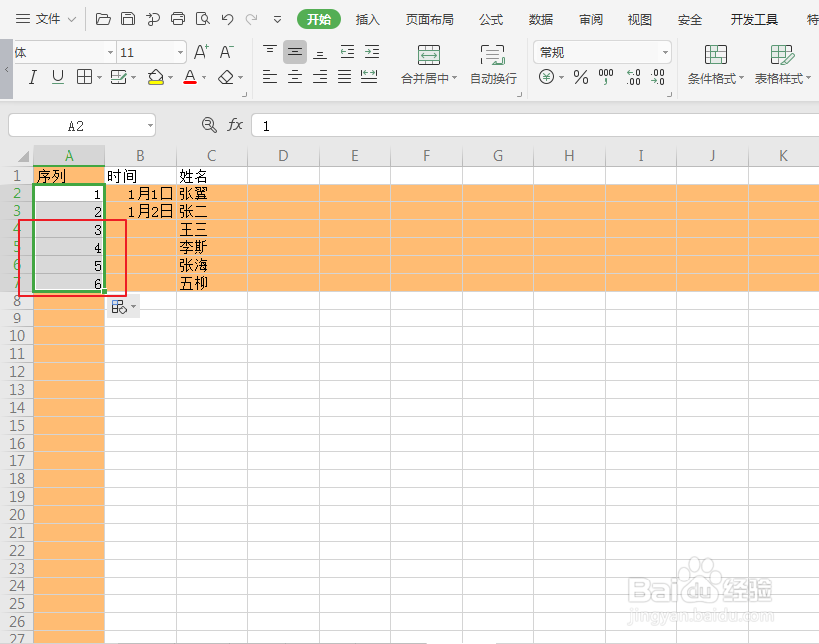Select cell containing 张海
This screenshot has height=644, width=819.
[x=211, y=265]
